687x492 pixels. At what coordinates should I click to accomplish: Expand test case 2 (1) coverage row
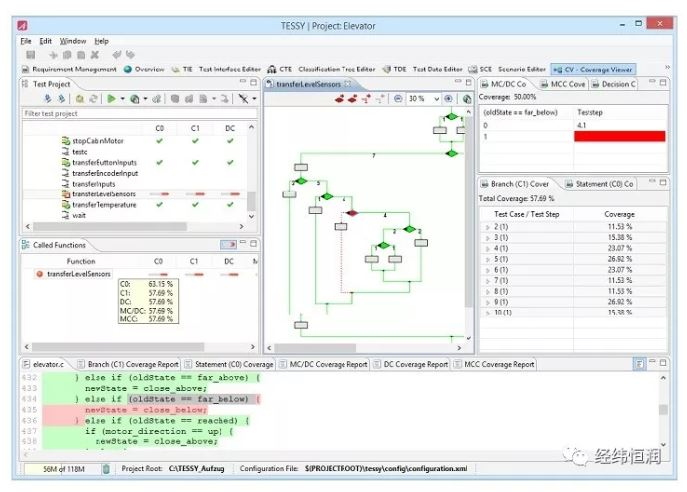[488, 227]
